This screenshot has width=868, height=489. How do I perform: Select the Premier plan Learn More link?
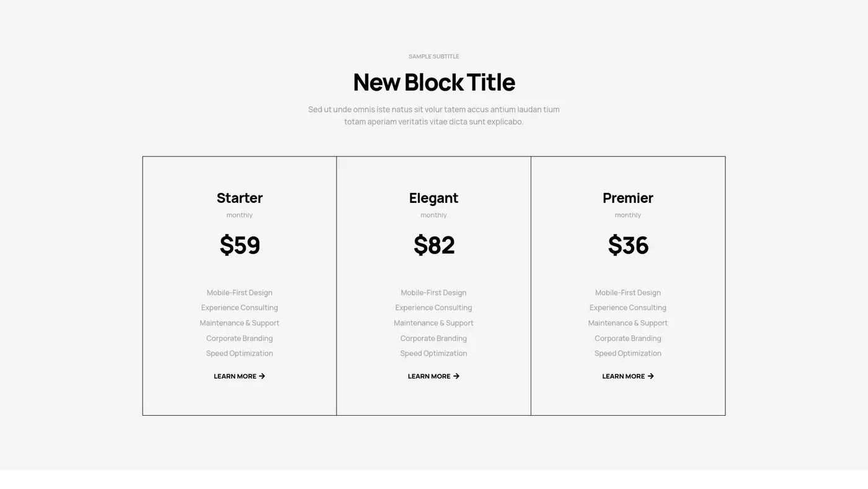[x=624, y=375]
